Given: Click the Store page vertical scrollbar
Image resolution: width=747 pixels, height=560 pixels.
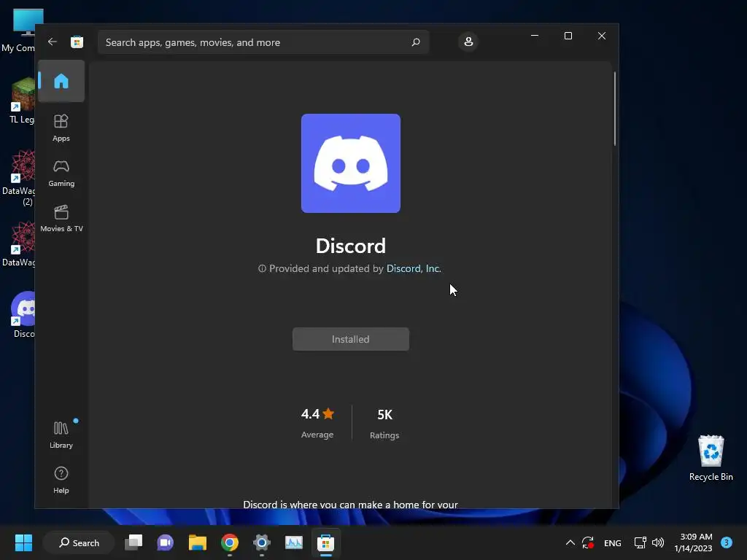Looking at the screenshot, I should click(614, 109).
